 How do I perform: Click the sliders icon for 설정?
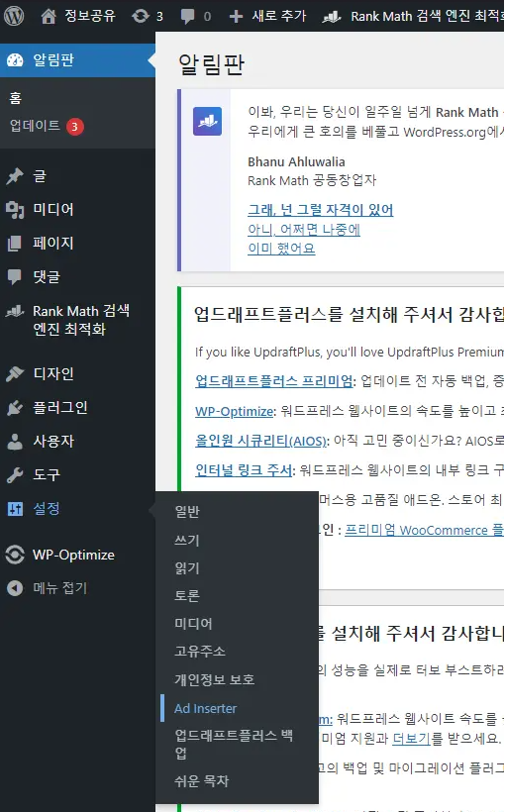click(15, 509)
